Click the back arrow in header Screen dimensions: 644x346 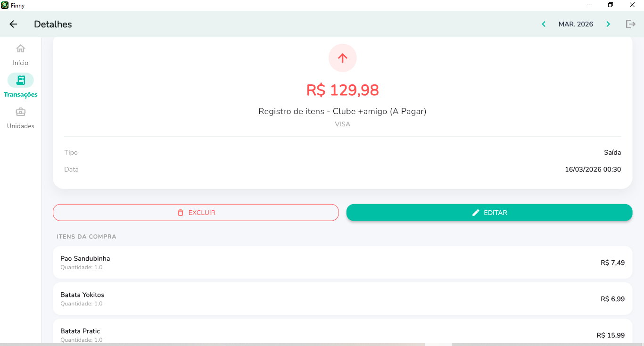(13, 24)
